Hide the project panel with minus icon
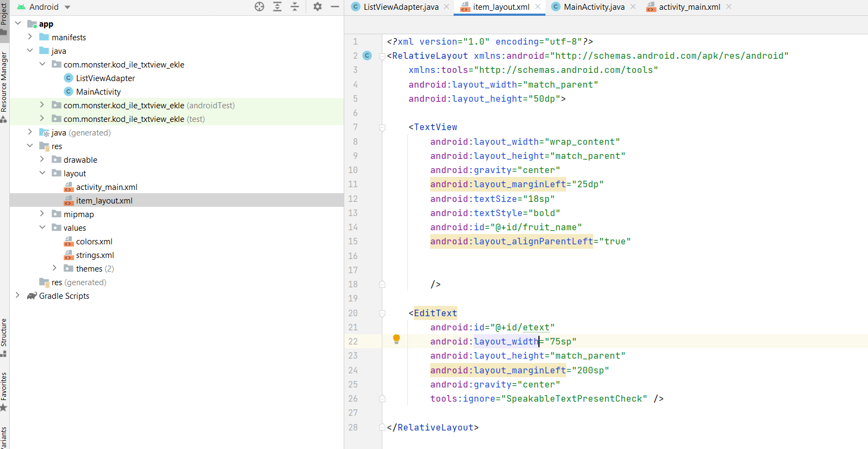This screenshot has height=449, width=868. point(335,7)
